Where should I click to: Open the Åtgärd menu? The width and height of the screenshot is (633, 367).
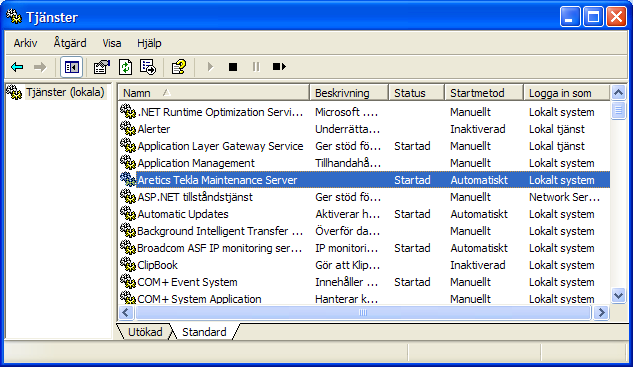click(x=70, y=43)
